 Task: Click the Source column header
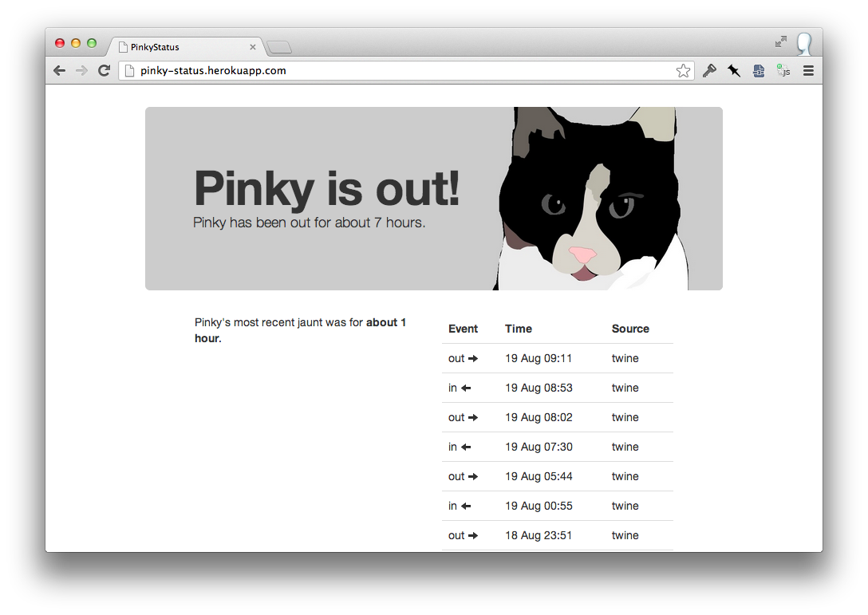click(x=630, y=329)
